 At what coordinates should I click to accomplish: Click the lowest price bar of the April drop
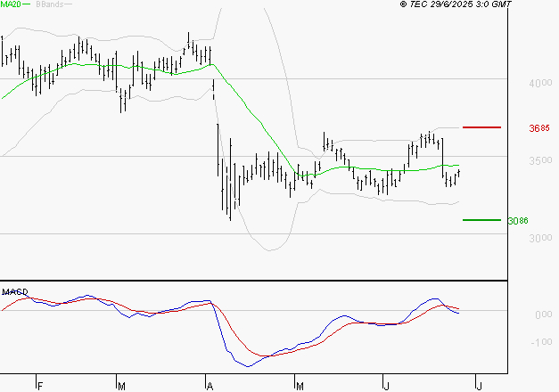[x=230, y=217]
